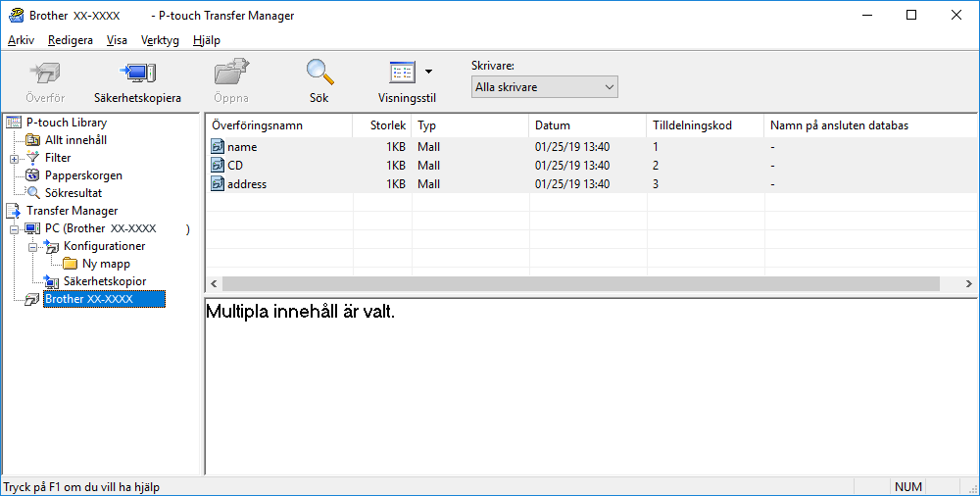Click the Ny mapp yellow folder icon
980x496 pixels.
pyautogui.click(x=70, y=264)
